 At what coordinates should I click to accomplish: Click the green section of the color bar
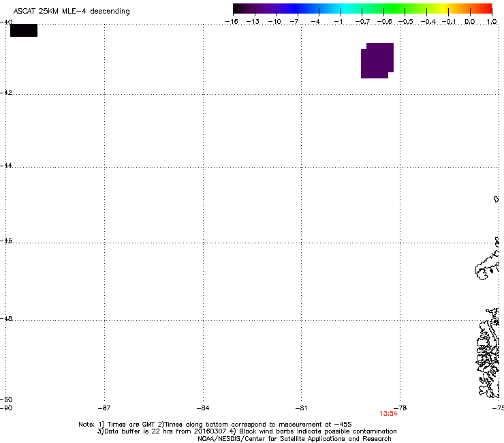(395, 9)
